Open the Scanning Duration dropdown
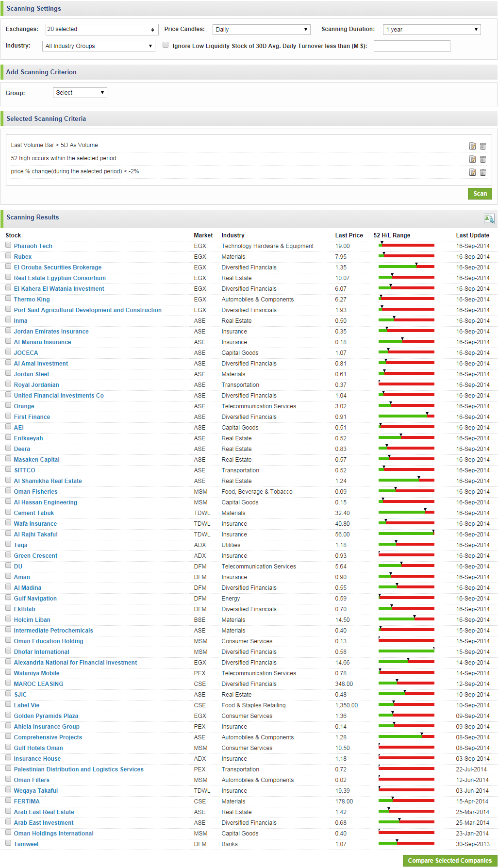The height and width of the screenshot is (868, 498). coord(432,30)
